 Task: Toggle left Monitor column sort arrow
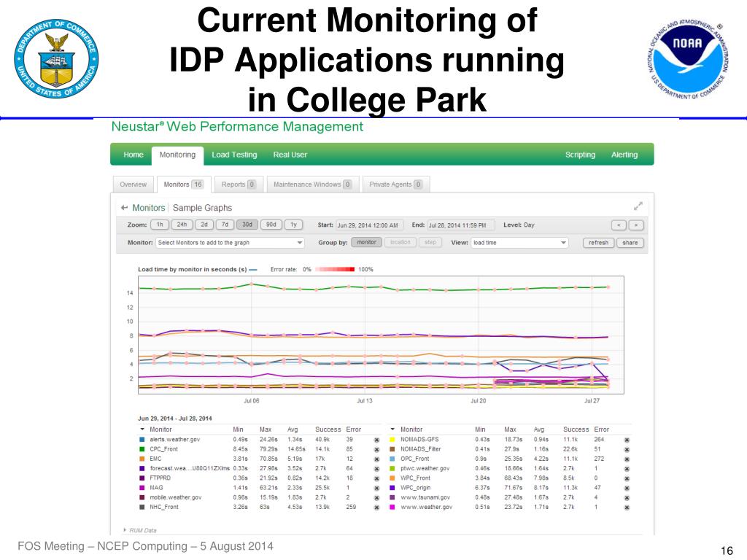pos(142,429)
